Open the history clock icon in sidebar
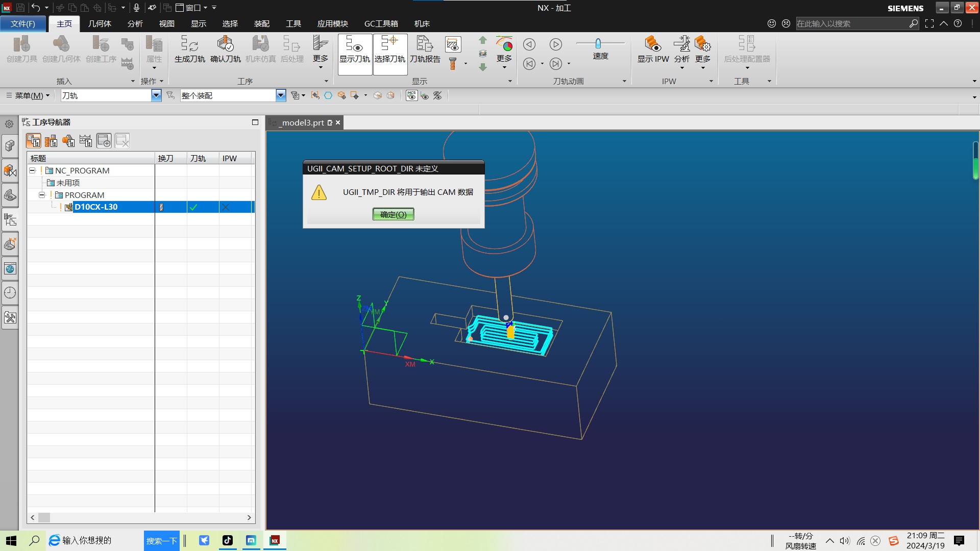 (x=10, y=293)
